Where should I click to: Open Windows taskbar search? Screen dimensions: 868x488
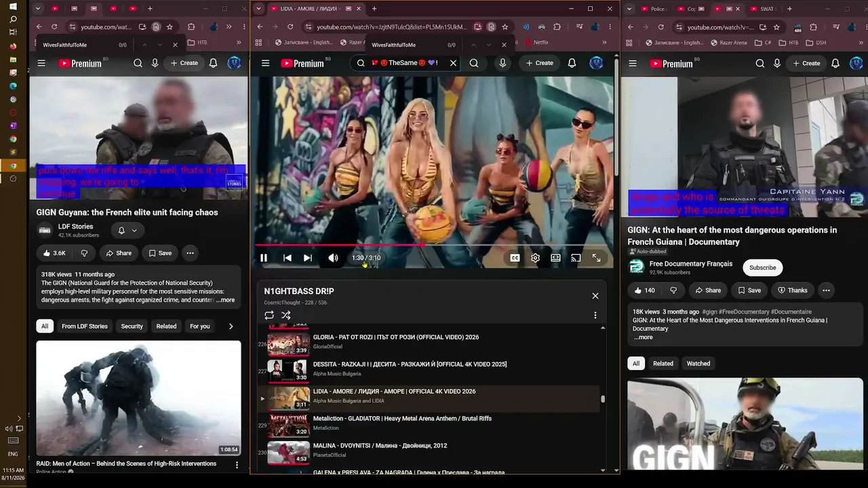point(13,19)
